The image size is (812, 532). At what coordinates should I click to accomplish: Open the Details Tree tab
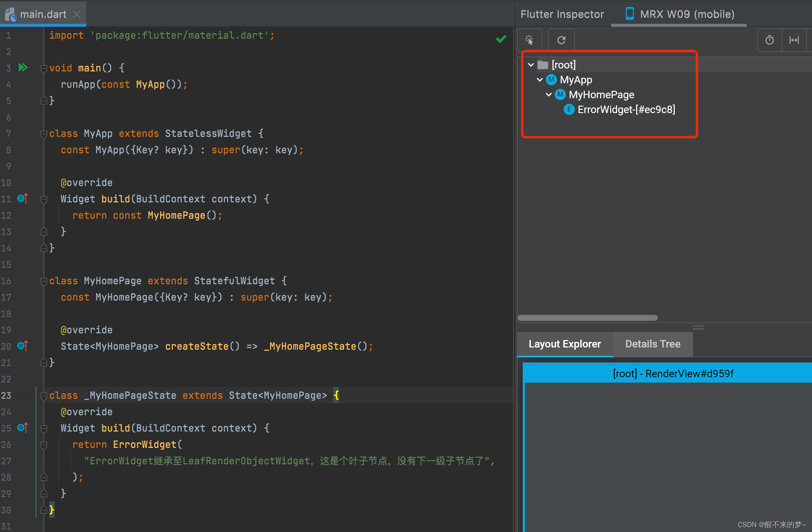click(x=653, y=344)
